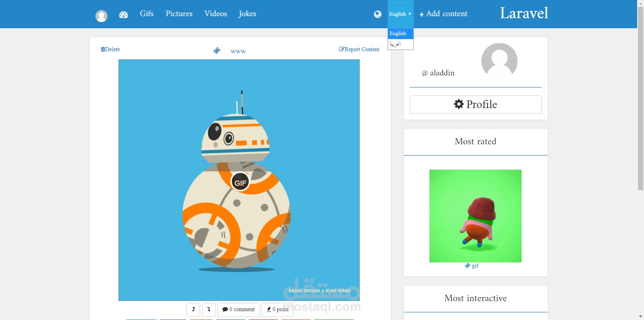The height and width of the screenshot is (320, 644).
Task: Click the scrollbar down arrow
Action: 640,316
